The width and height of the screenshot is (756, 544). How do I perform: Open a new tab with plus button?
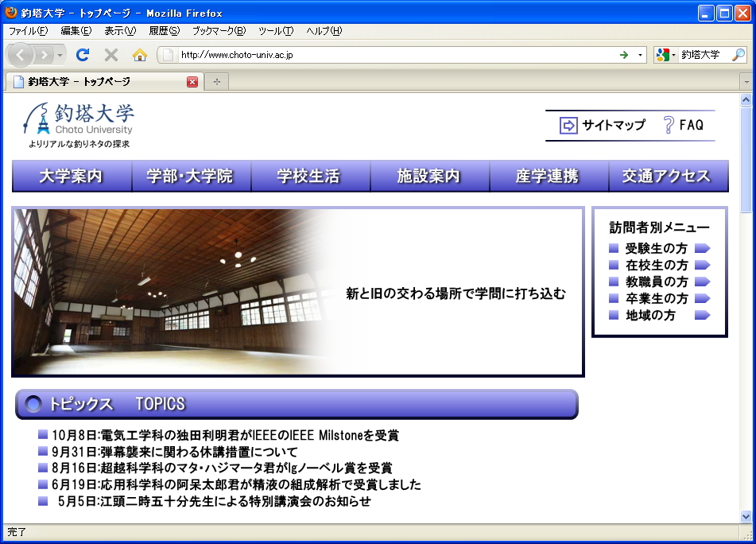(216, 82)
